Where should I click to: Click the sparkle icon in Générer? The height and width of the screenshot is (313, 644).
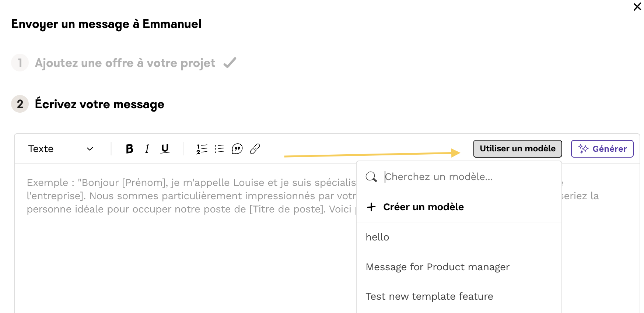click(x=583, y=149)
